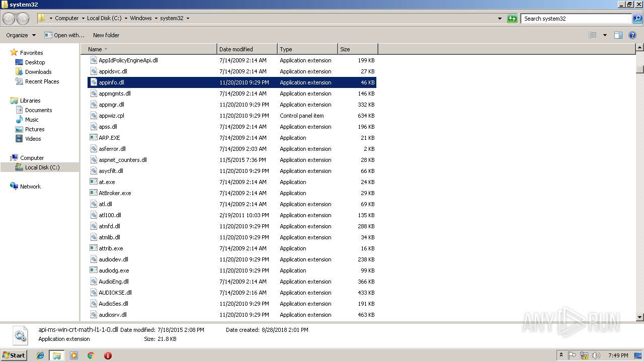Select Computer in the navigation pane
This screenshot has height=362, width=644.
point(32,158)
